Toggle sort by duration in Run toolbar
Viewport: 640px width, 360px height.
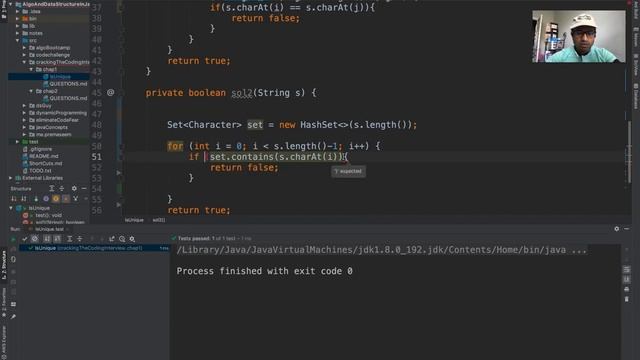[57, 239]
